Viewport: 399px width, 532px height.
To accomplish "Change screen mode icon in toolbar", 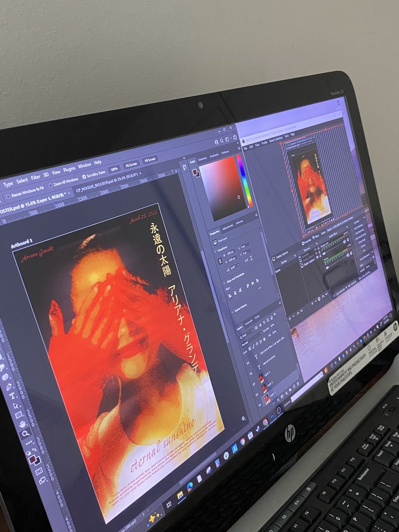I will point(43,480).
